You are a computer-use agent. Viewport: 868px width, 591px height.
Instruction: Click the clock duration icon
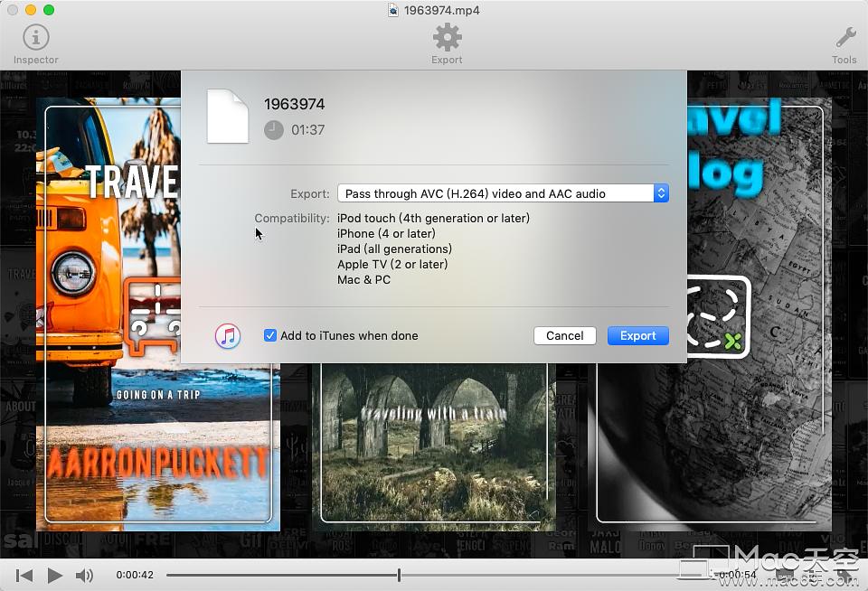(x=273, y=130)
